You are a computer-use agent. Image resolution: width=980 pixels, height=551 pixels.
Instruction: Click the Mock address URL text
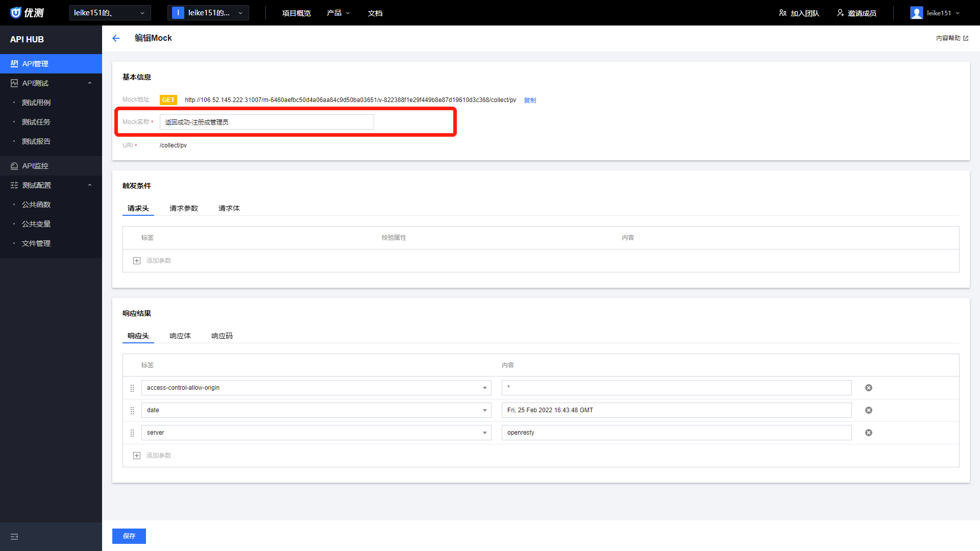[x=350, y=100]
